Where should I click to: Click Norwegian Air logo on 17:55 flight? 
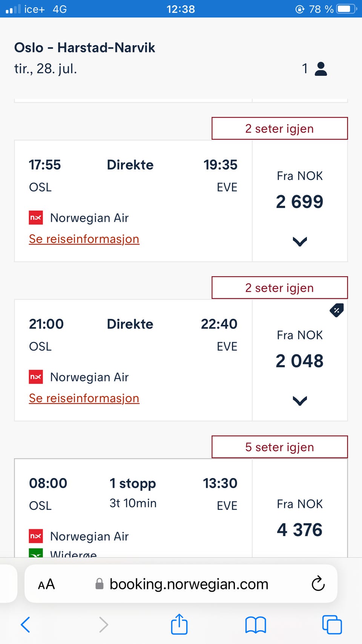tap(36, 218)
